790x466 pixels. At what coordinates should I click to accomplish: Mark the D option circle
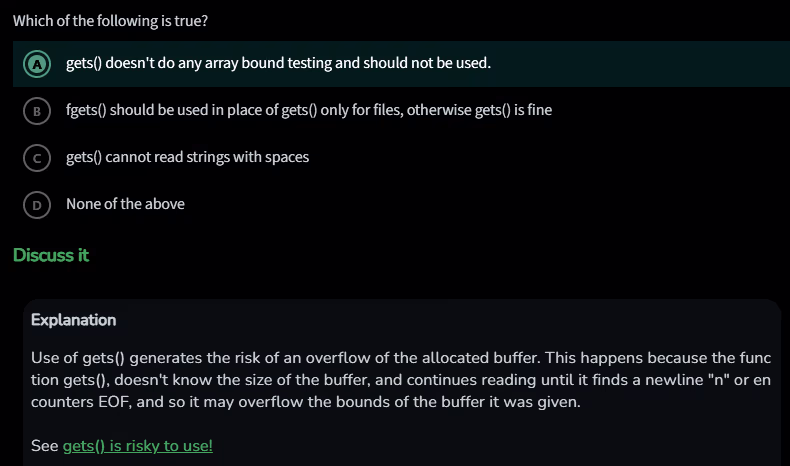point(37,204)
